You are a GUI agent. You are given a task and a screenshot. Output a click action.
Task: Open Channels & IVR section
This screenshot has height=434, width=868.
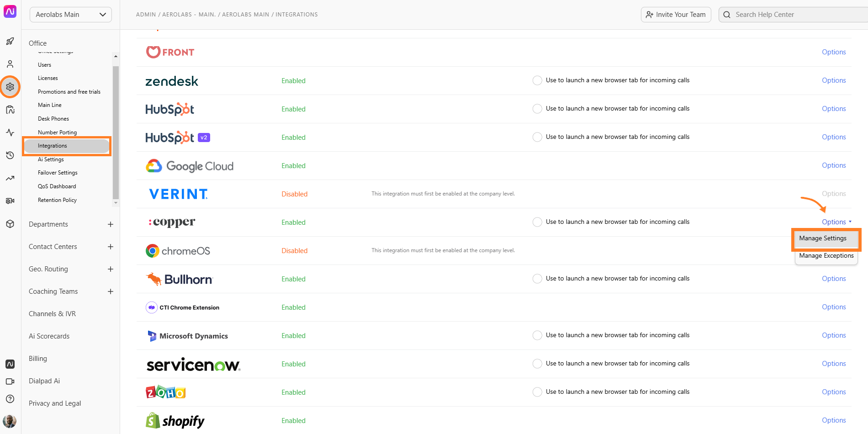[x=52, y=314]
